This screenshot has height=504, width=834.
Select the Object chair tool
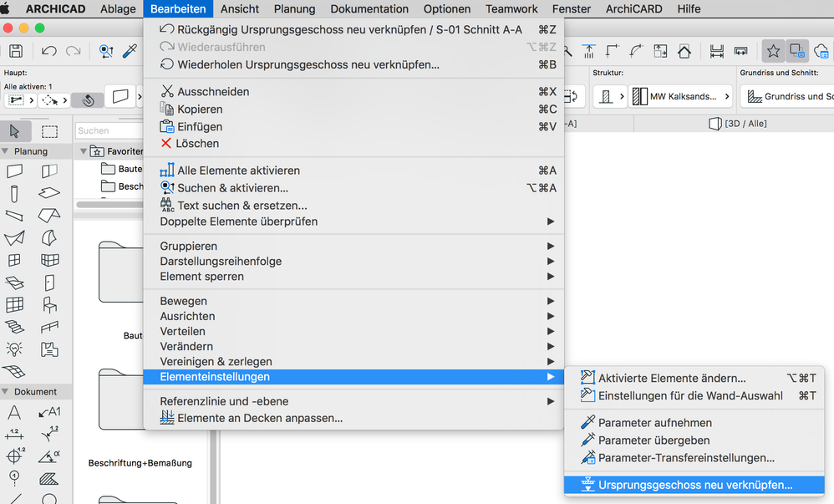[49, 305]
